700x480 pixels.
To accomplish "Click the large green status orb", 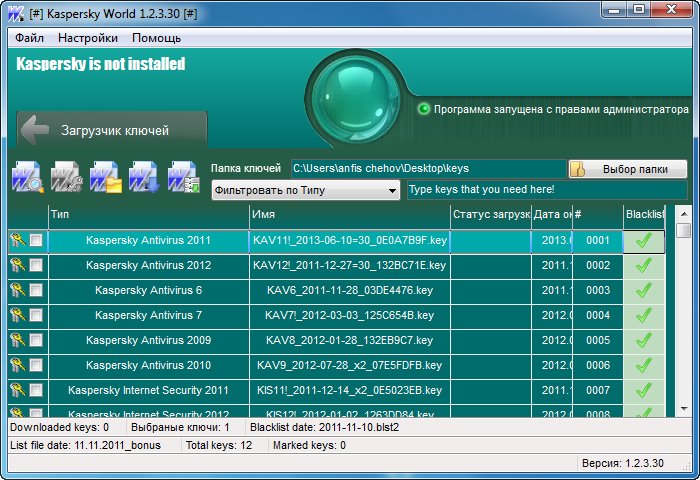I will pyautogui.click(x=356, y=99).
